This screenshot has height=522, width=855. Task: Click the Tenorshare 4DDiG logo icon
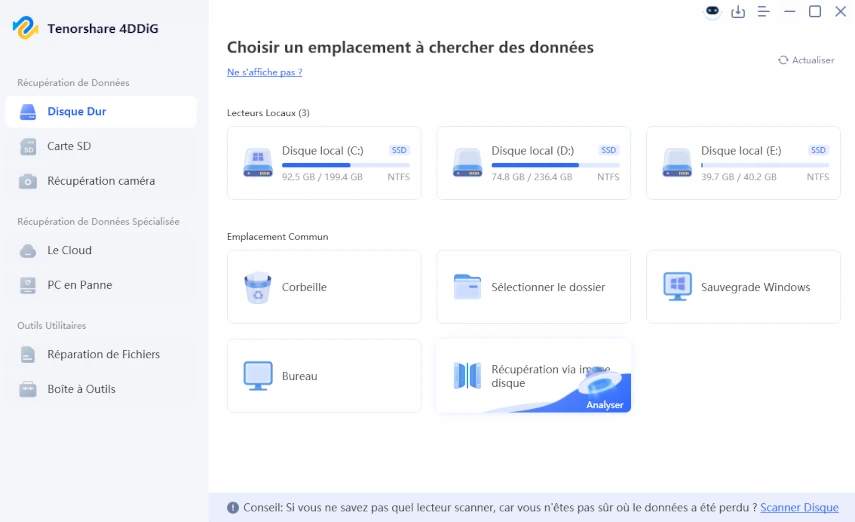click(25, 28)
